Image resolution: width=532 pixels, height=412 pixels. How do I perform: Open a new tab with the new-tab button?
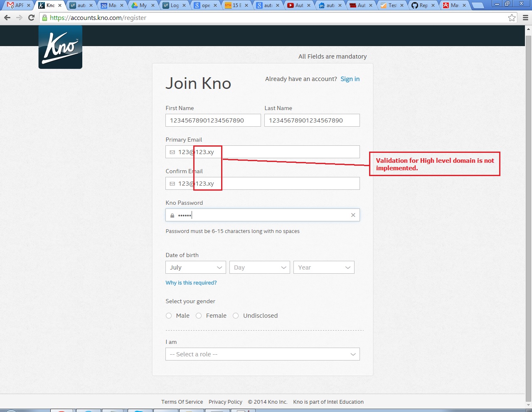point(478,5)
